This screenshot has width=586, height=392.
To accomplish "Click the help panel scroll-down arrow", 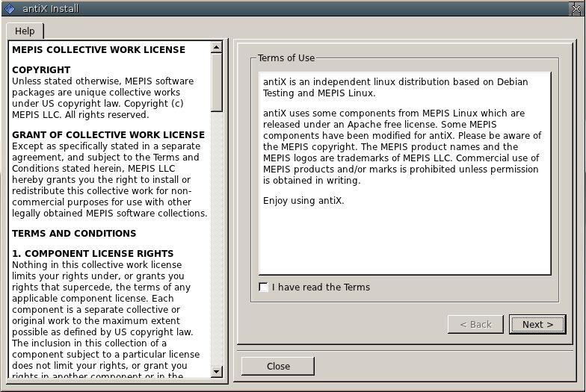I will coord(217,372).
